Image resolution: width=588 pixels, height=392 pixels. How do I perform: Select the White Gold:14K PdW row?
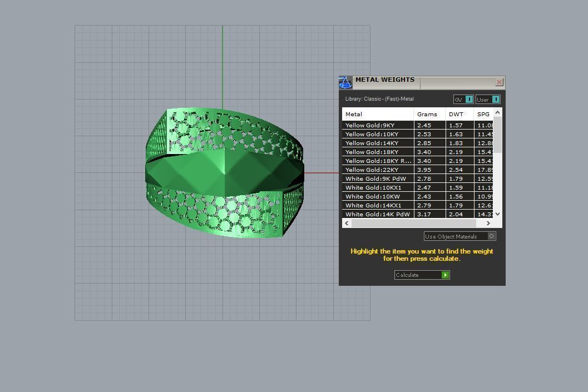point(417,215)
